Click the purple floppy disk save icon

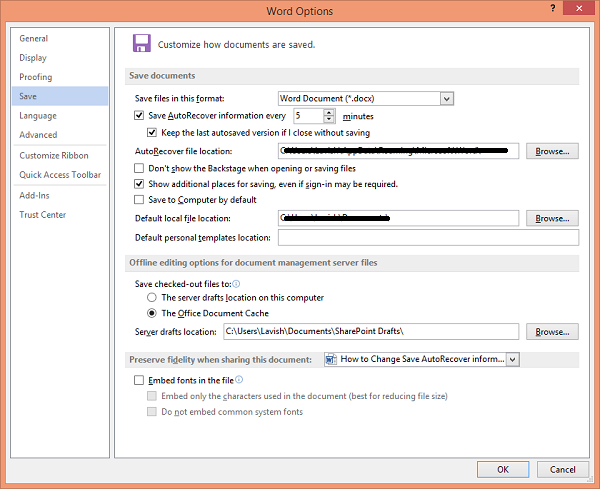142,43
